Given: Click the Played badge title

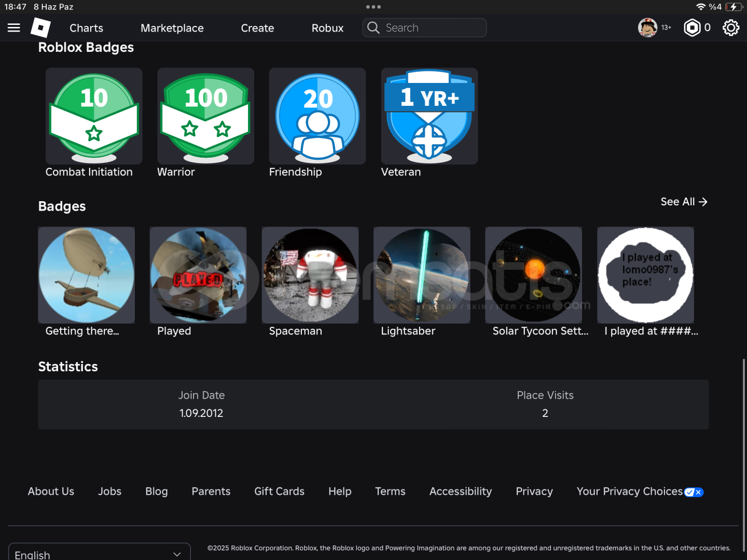Looking at the screenshot, I should pyautogui.click(x=174, y=331).
